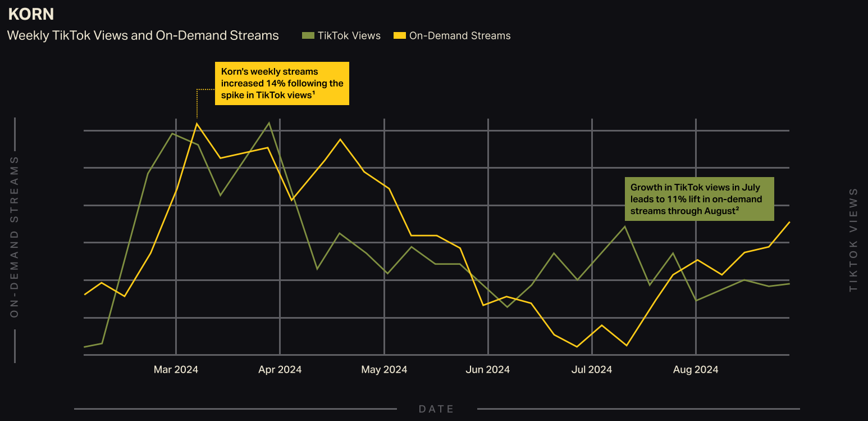Open the green 11% lift annotation box
868x421 pixels.
tap(699, 199)
